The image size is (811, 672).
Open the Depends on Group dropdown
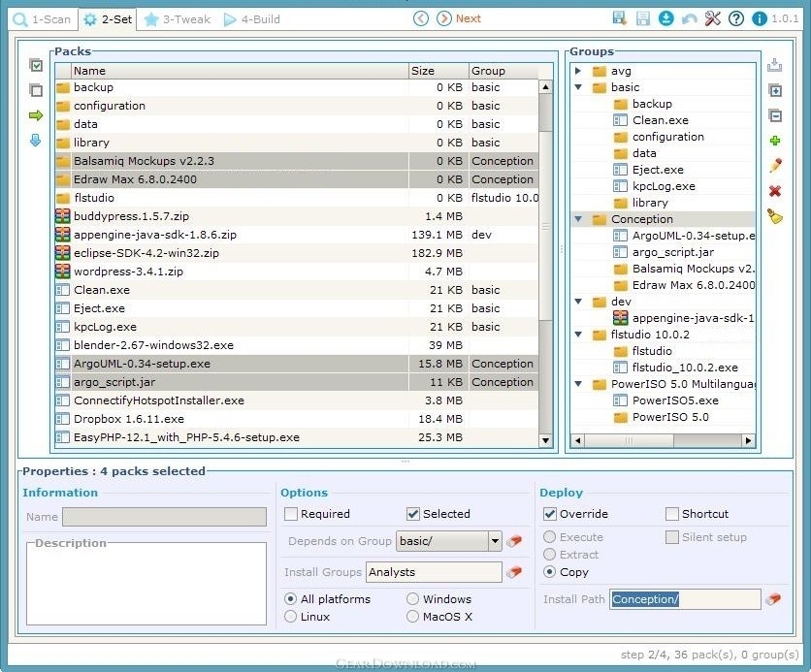point(495,541)
